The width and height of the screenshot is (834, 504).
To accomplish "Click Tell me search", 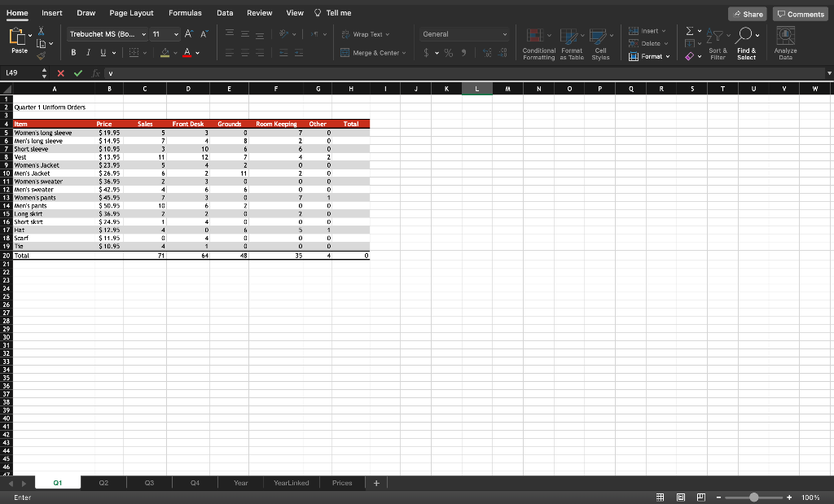I will tap(333, 13).
